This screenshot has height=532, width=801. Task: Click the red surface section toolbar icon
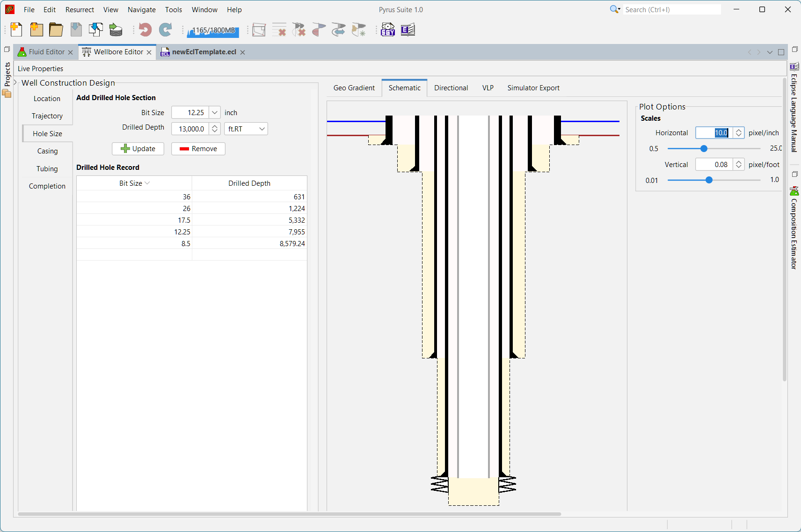click(319, 29)
